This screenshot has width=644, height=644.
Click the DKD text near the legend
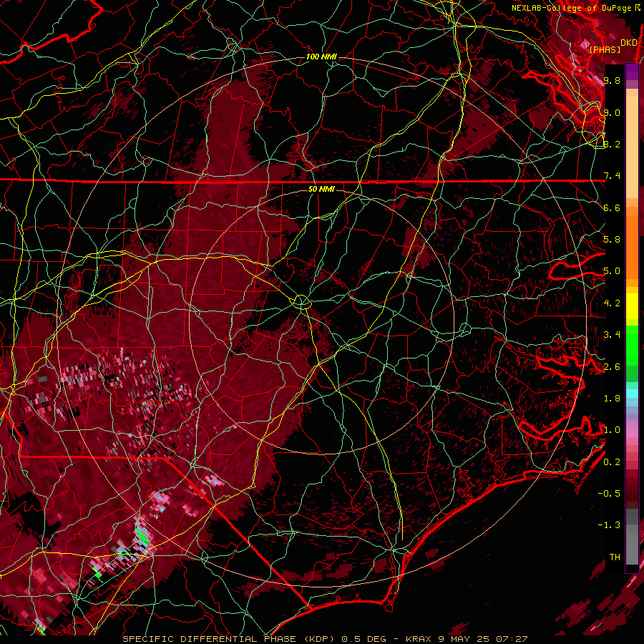pos(628,43)
